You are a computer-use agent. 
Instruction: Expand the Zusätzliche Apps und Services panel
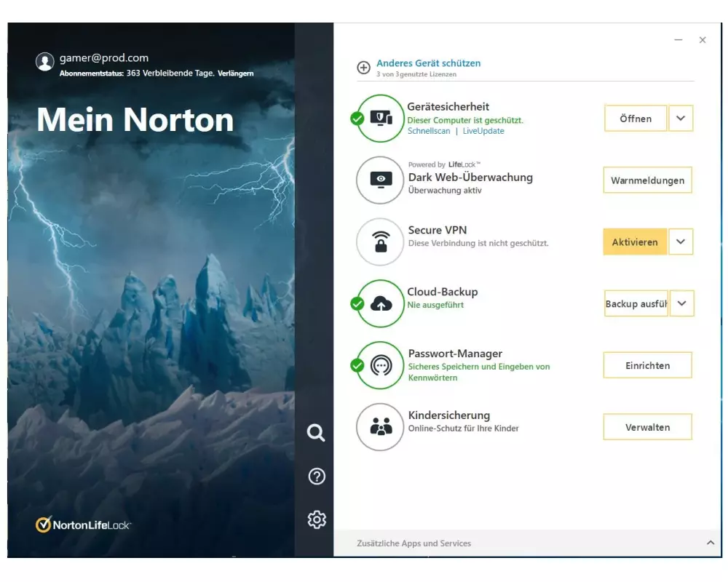[710, 543]
